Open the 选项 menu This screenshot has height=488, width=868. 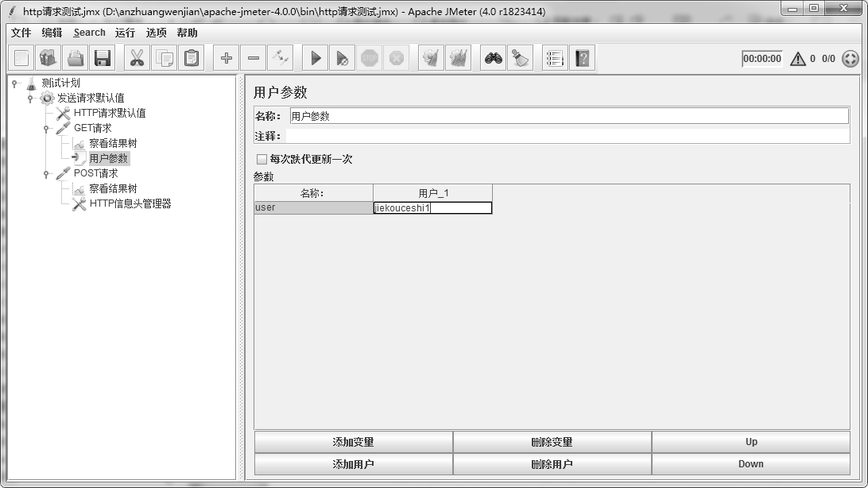click(x=156, y=33)
